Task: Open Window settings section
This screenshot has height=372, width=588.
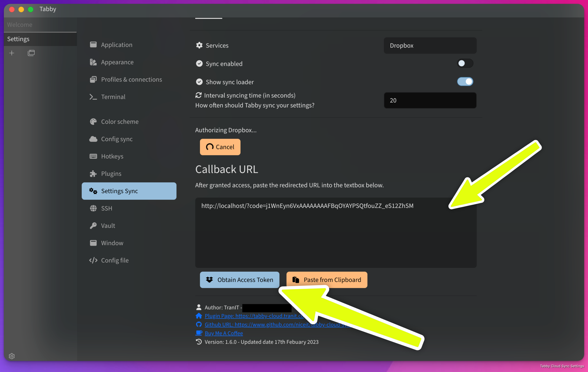Action: 129,243
